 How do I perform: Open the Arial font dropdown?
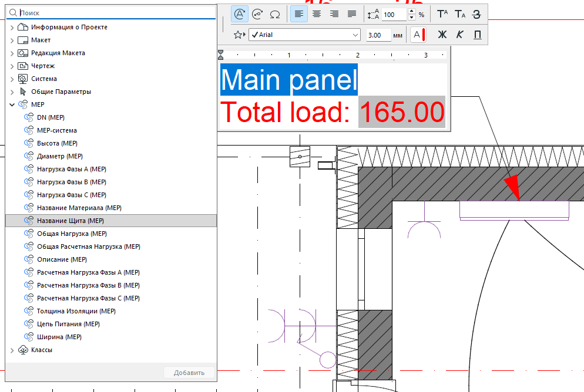coord(305,35)
